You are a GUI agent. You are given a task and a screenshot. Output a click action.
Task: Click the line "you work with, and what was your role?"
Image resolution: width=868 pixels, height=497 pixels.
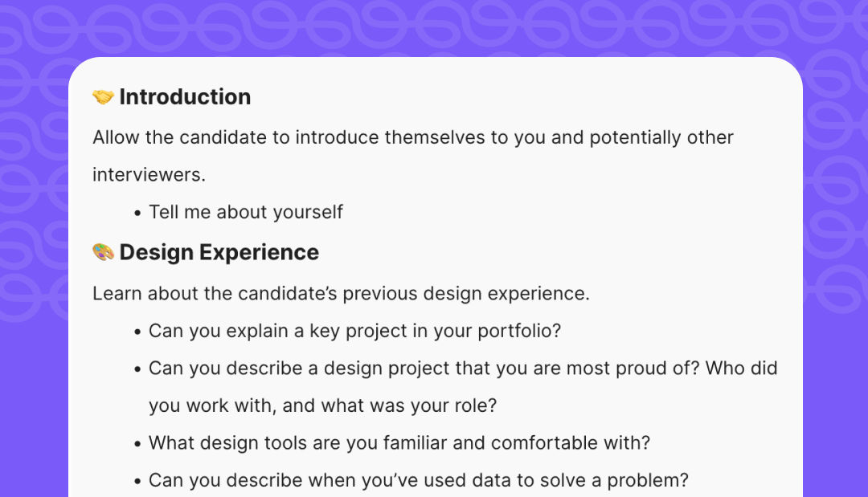(322, 405)
